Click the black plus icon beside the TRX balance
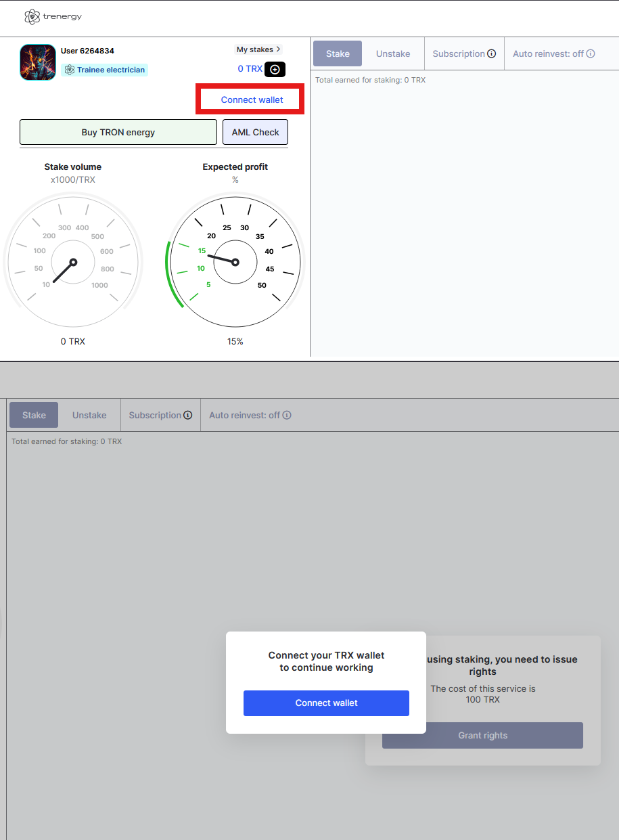The width and height of the screenshot is (619, 840). [x=275, y=69]
